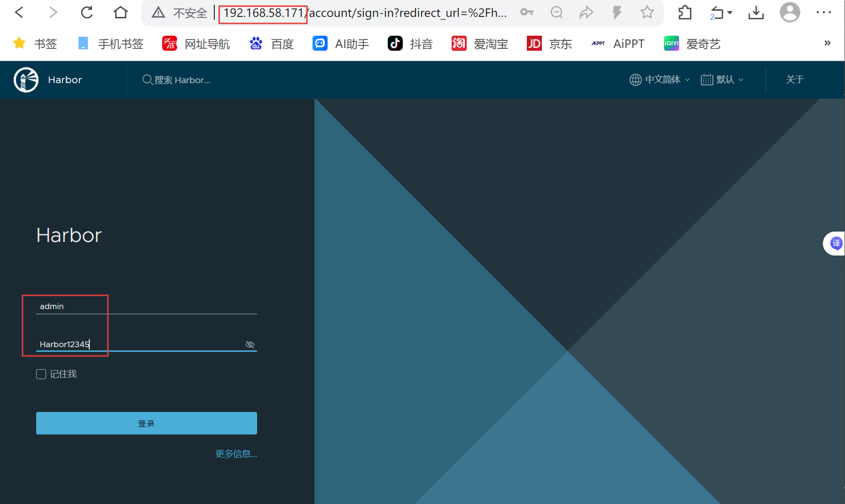Open the 中文简体 language dropdown
This screenshot has height=504, width=845.
660,80
